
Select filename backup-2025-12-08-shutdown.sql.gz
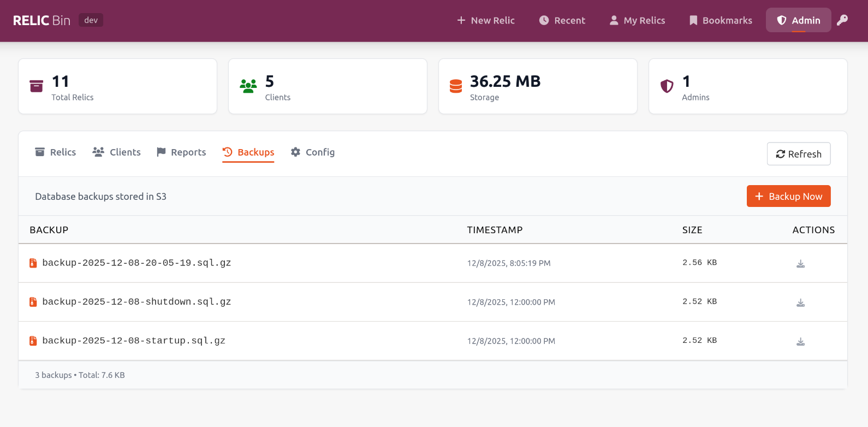point(136,301)
